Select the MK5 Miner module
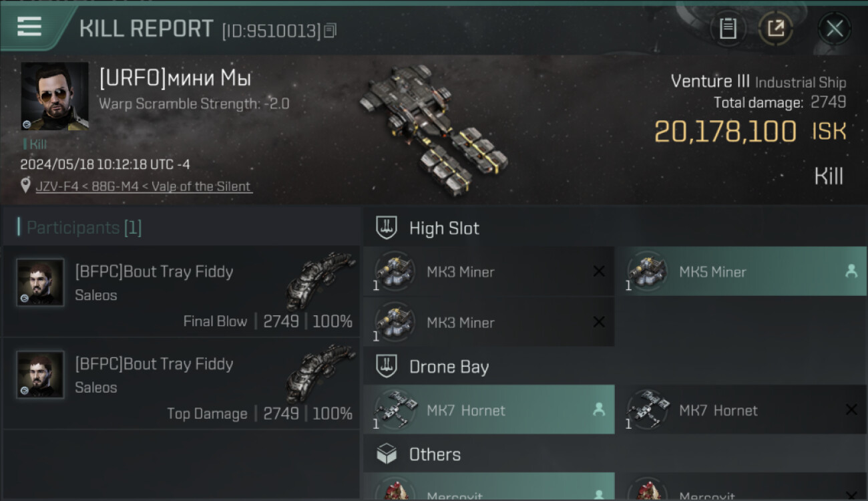The height and width of the screenshot is (501, 868). [x=740, y=272]
